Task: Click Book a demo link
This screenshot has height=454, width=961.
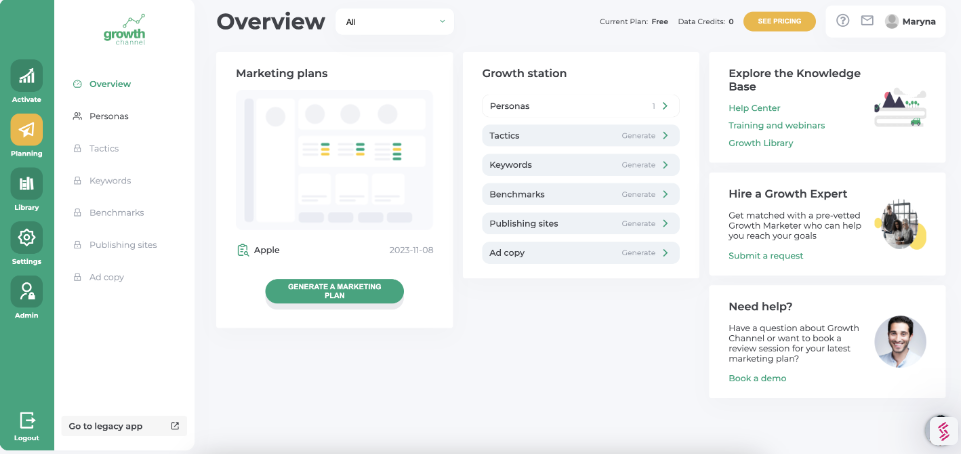Action: click(757, 378)
